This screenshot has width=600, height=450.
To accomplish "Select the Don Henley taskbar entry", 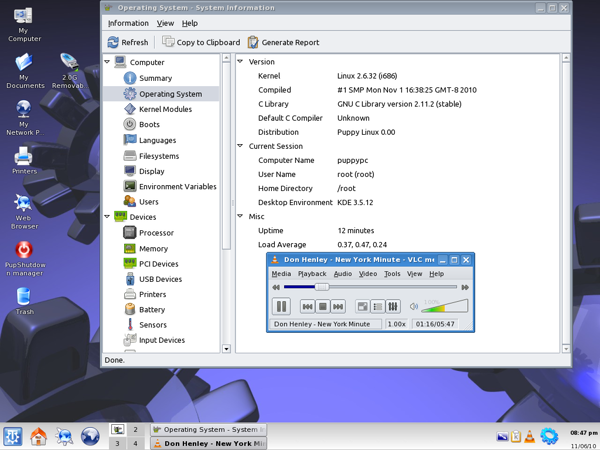I will pyautogui.click(x=209, y=443).
